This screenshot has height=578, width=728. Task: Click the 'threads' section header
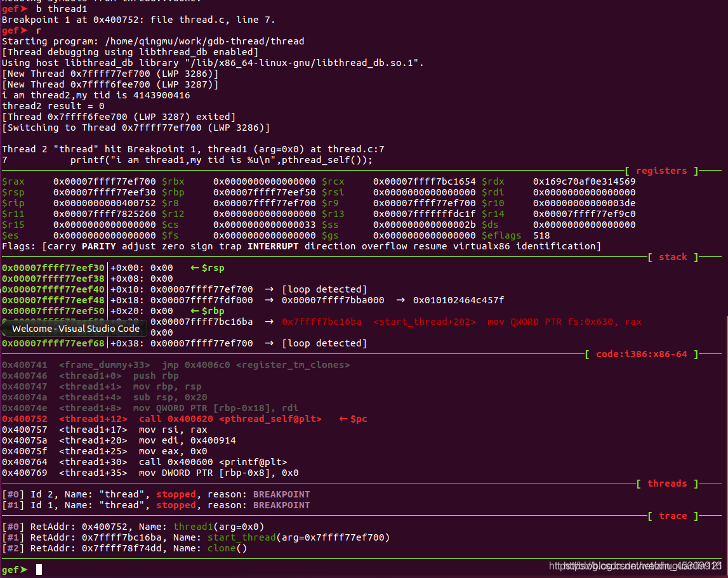point(667,483)
